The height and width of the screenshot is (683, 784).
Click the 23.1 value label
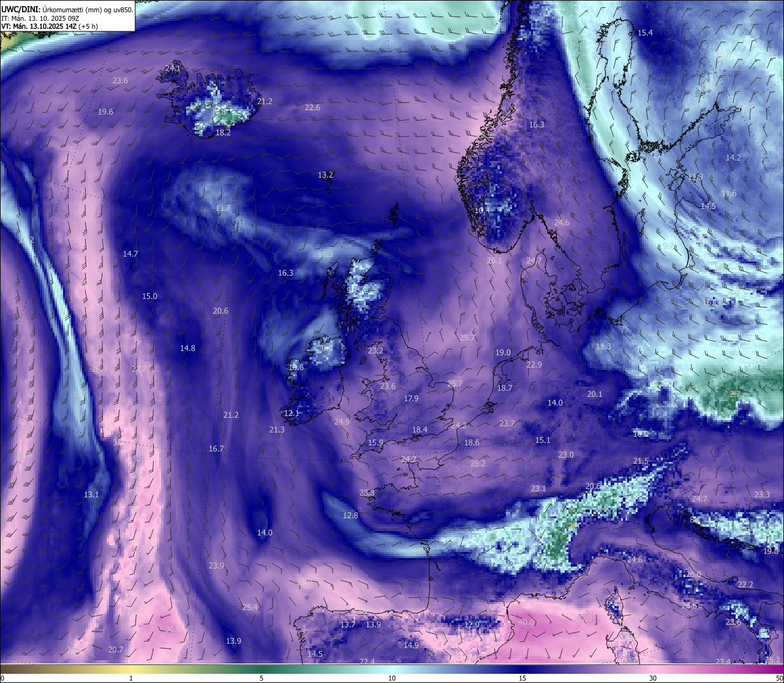538,488
